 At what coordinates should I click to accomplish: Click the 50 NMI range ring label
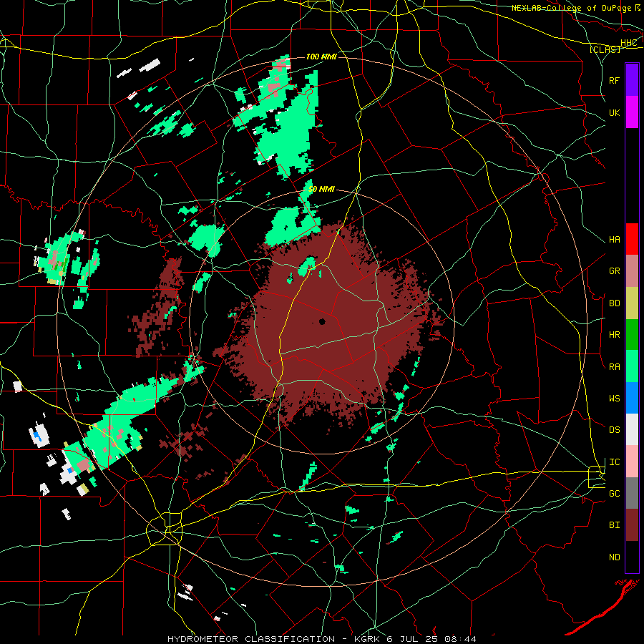[321, 189]
